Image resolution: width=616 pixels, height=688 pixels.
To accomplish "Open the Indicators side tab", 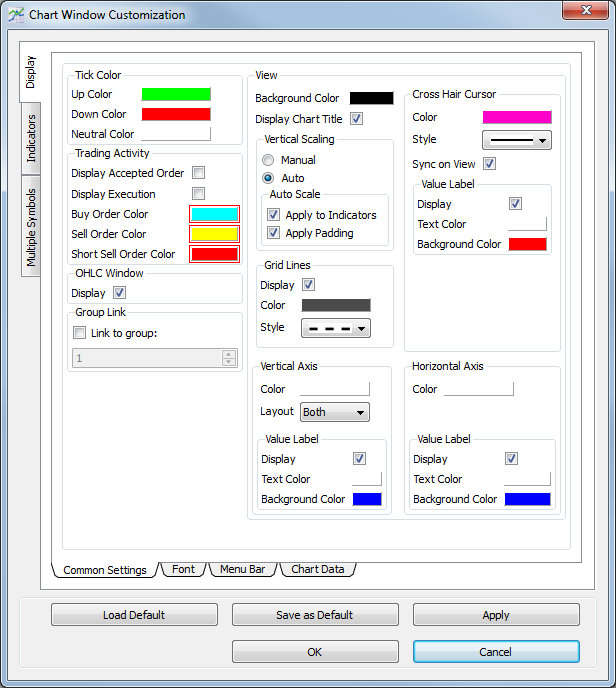I will tap(31, 137).
